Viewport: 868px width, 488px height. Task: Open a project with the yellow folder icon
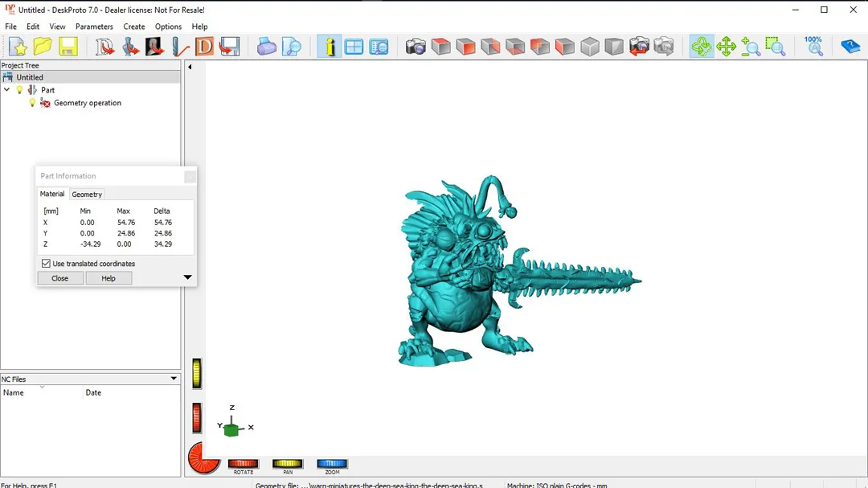pos(43,47)
